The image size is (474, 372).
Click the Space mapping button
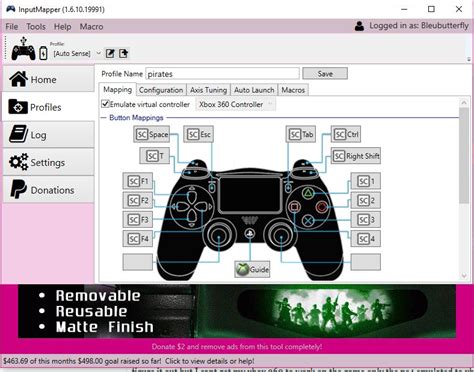(152, 134)
